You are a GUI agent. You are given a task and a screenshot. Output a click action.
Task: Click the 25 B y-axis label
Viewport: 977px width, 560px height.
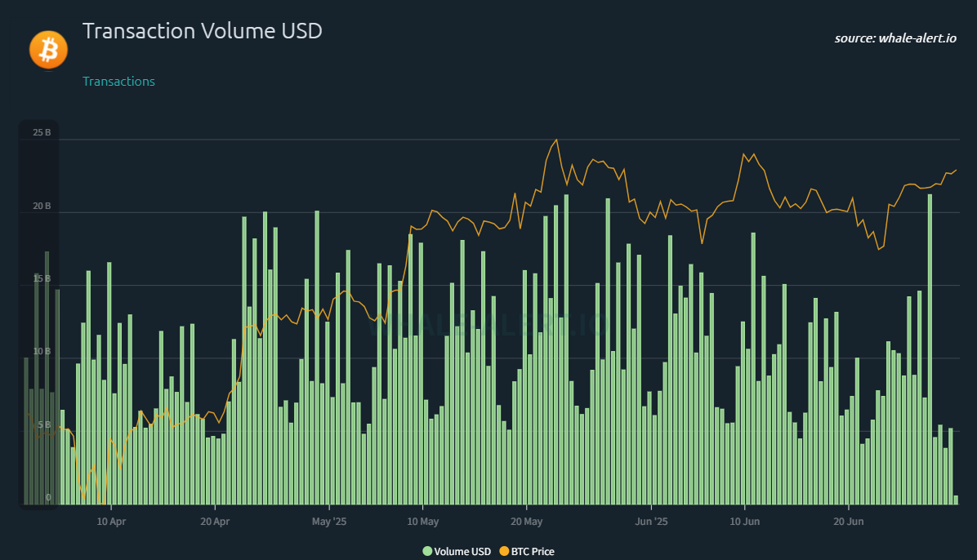click(x=42, y=132)
